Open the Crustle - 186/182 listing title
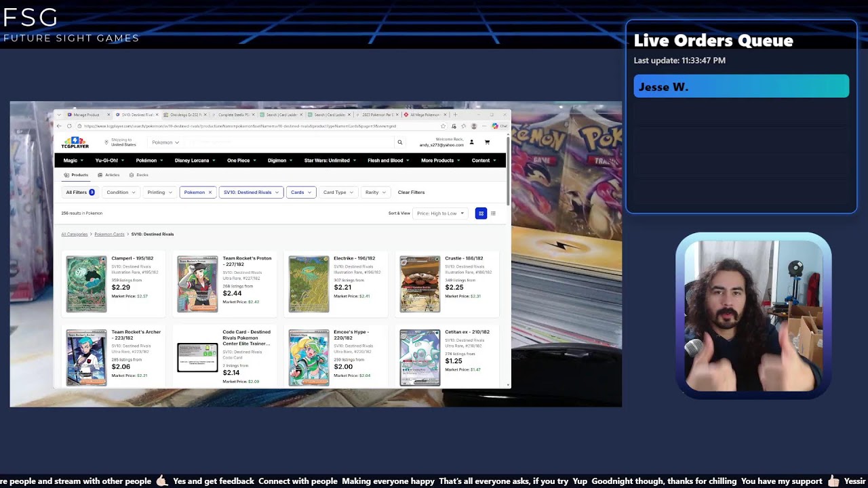Image resolution: width=868 pixels, height=488 pixels. tap(465, 258)
